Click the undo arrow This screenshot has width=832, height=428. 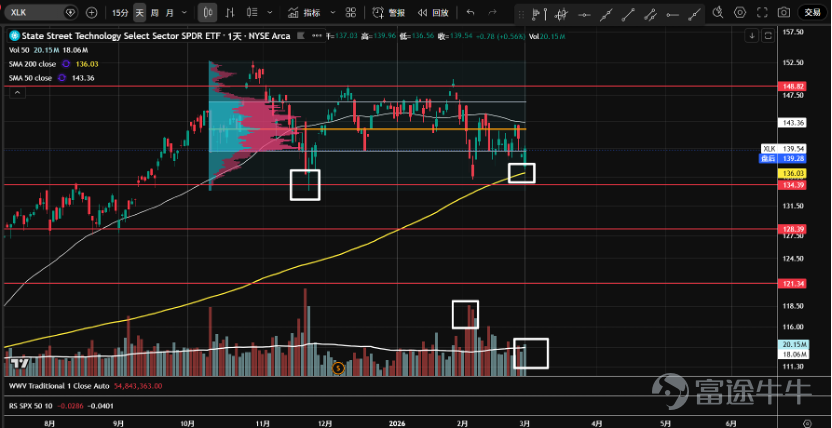pyautogui.click(x=470, y=12)
